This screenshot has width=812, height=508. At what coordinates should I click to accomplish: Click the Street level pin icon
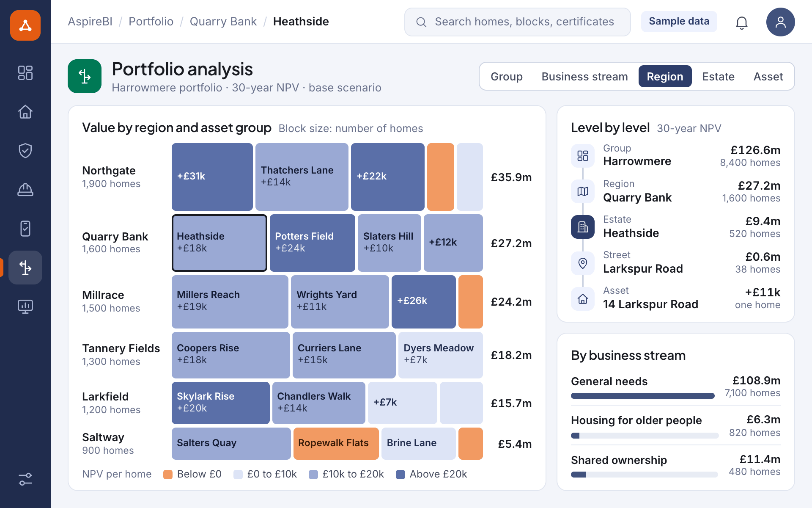(583, 263)
